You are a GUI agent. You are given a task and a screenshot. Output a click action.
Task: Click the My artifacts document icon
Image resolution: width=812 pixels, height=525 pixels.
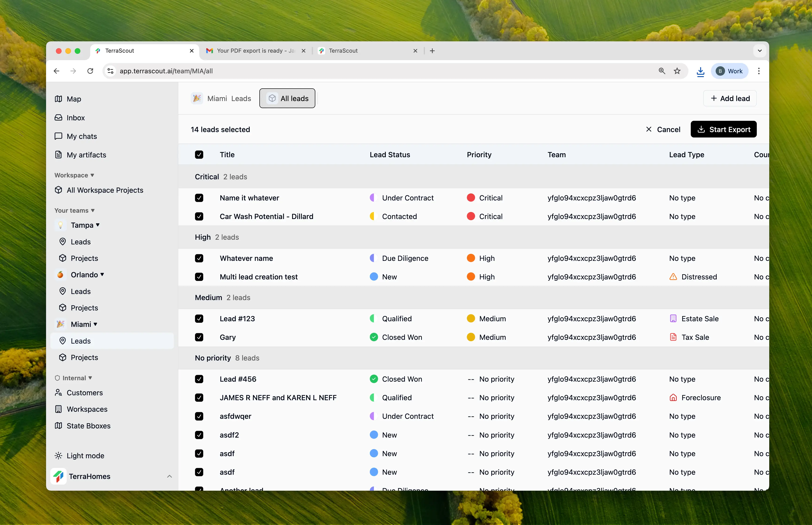[58, 155]
